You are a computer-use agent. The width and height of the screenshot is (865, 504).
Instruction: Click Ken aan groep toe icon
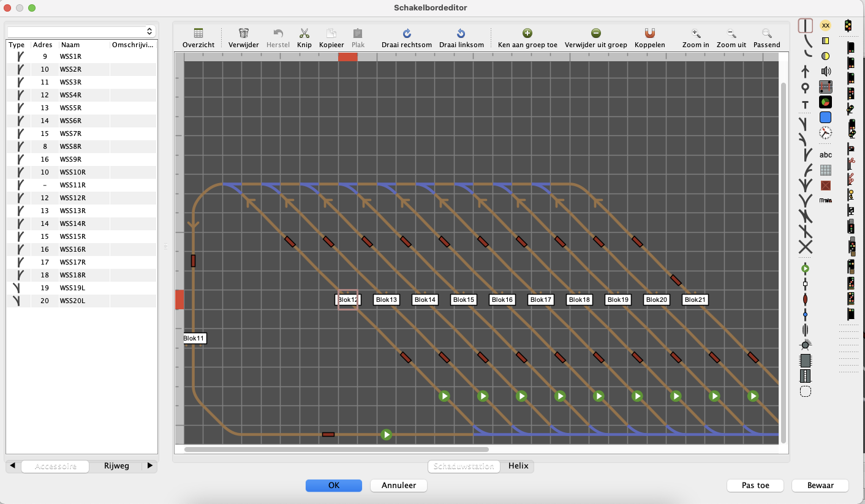click(x=527, y=34)
